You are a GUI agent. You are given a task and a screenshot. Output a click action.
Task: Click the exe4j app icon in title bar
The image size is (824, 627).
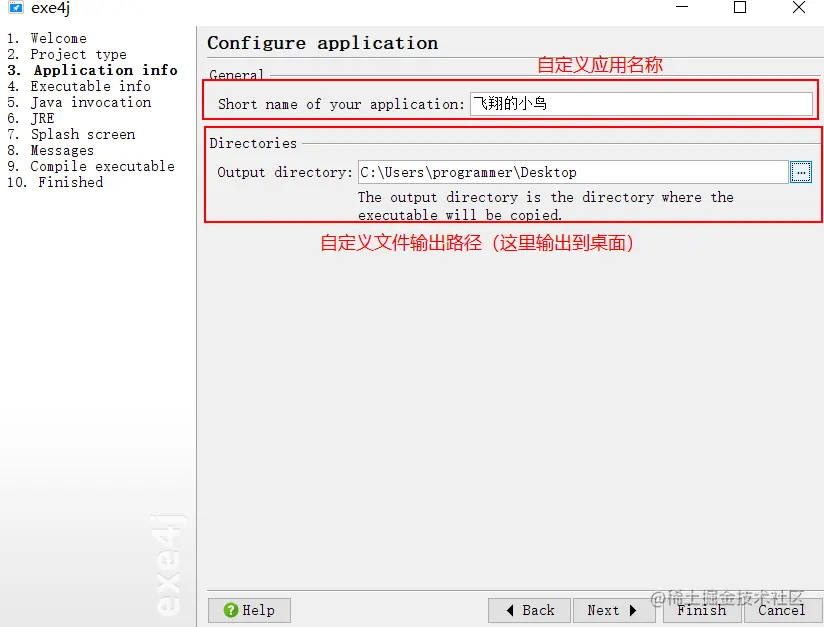[16, 7]
